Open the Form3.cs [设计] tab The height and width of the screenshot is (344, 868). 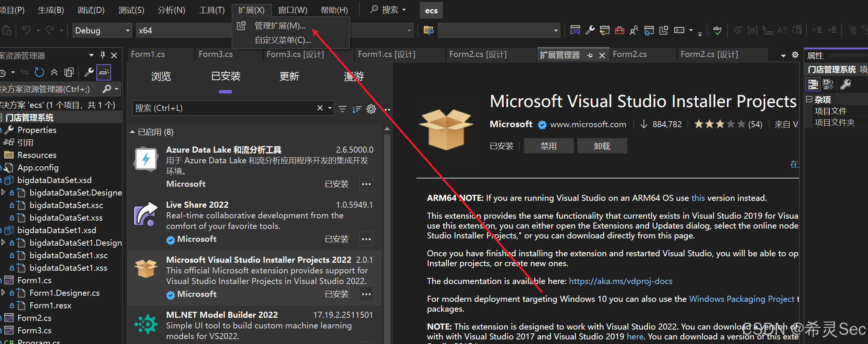click(x=295, y=54)
